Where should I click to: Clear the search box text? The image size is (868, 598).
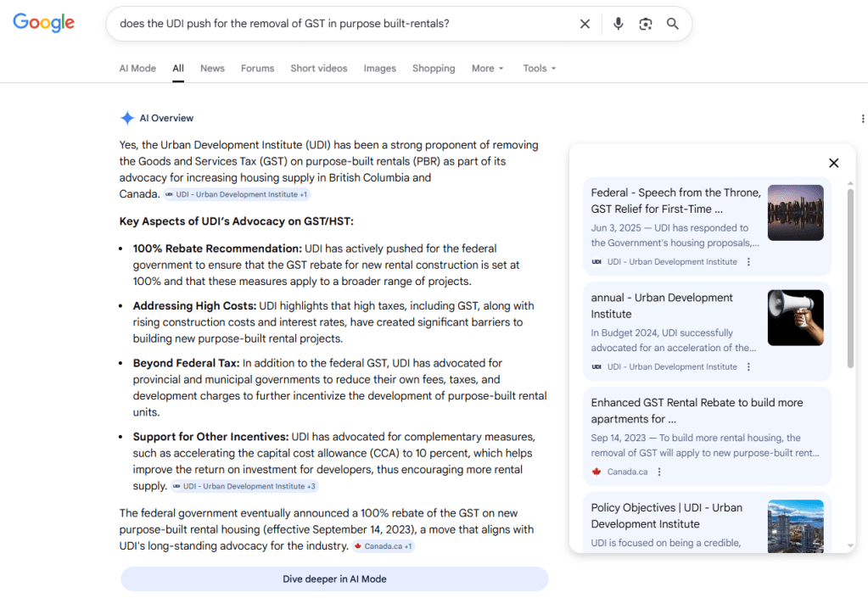coord(585,24)
